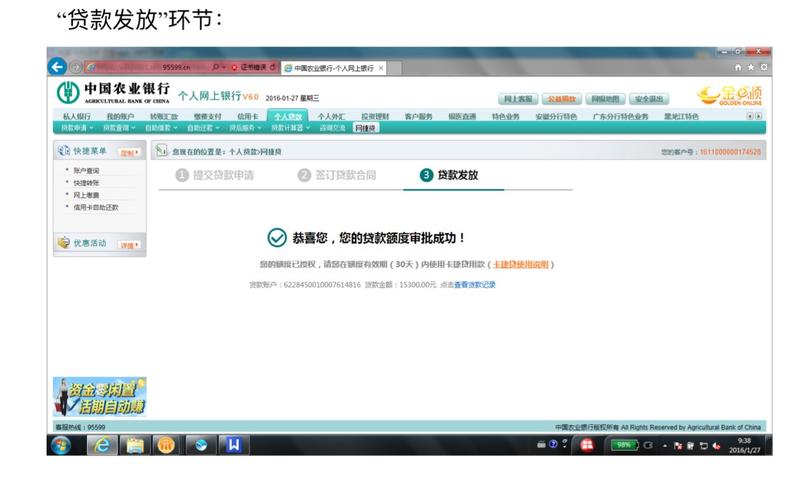
Task: Open the 特色业务 menu
Action: click(505, 117)
